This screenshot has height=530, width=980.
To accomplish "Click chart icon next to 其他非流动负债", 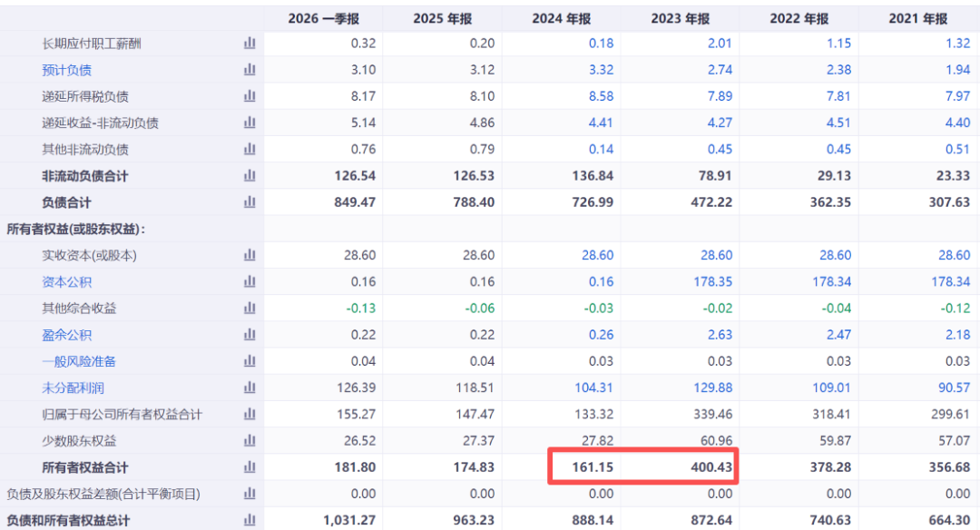I will pos(250,149).
